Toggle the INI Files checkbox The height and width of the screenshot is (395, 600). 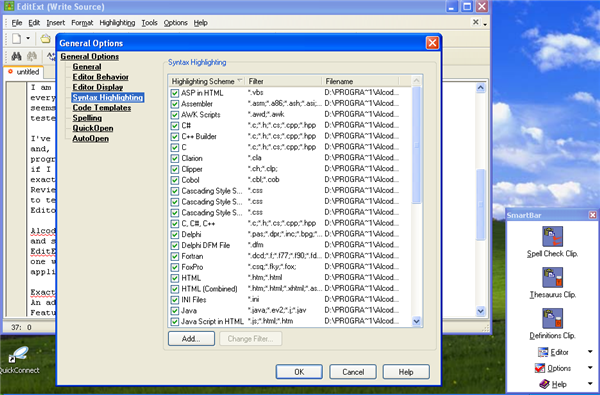pos(175,300)
